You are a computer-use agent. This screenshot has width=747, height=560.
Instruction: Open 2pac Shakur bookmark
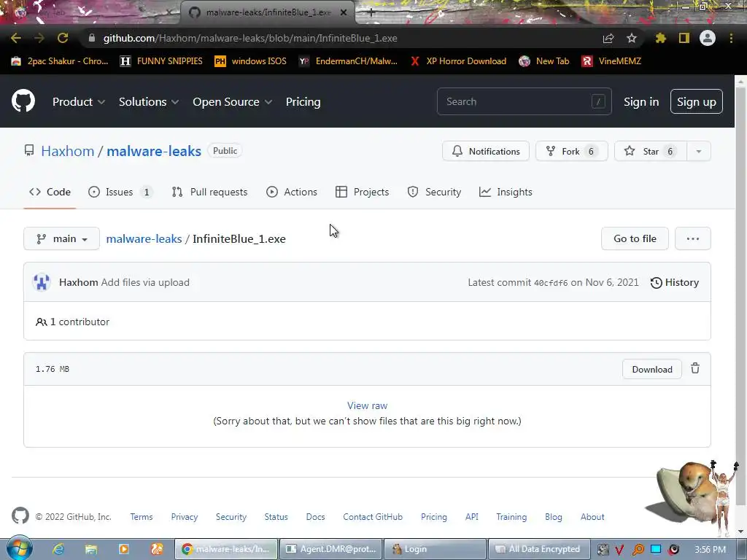60,61
